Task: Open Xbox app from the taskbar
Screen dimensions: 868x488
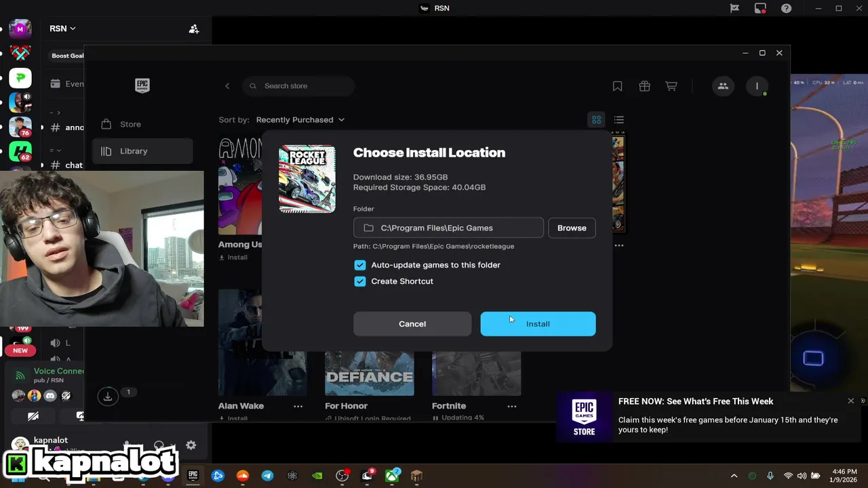Action: coord(392,476)
